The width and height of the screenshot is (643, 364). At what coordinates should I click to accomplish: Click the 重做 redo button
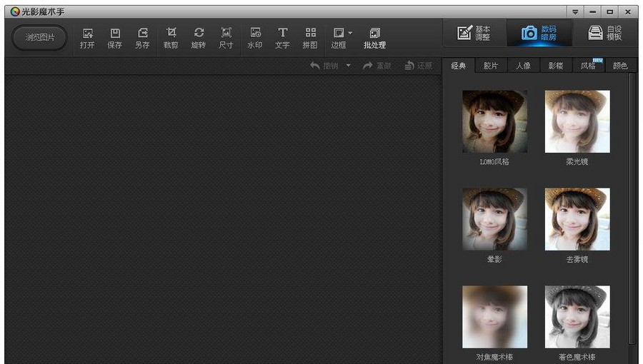tap(377, 66)
